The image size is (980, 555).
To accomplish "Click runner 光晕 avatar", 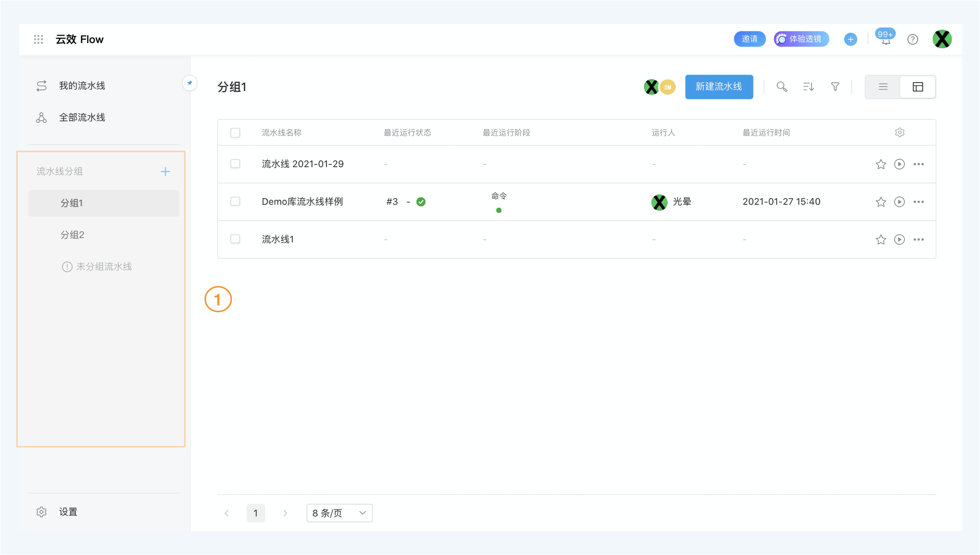I will tap(659, 202).
